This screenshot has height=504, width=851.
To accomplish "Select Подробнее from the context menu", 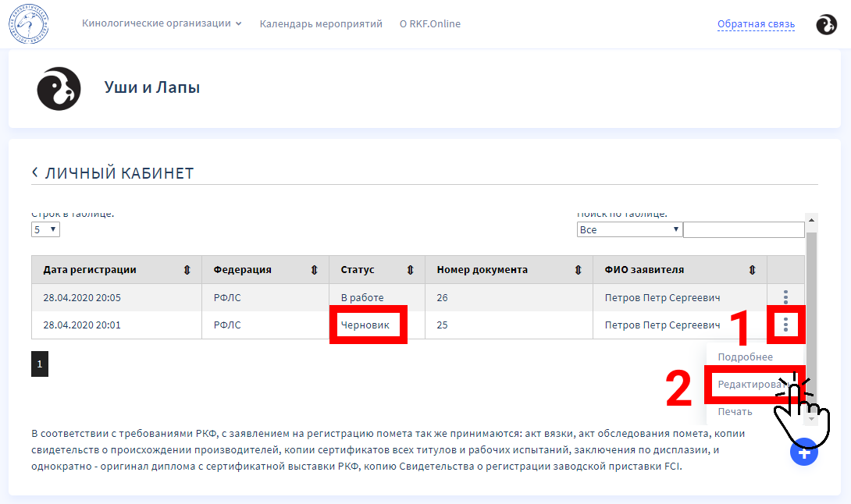I will (745, 357).
